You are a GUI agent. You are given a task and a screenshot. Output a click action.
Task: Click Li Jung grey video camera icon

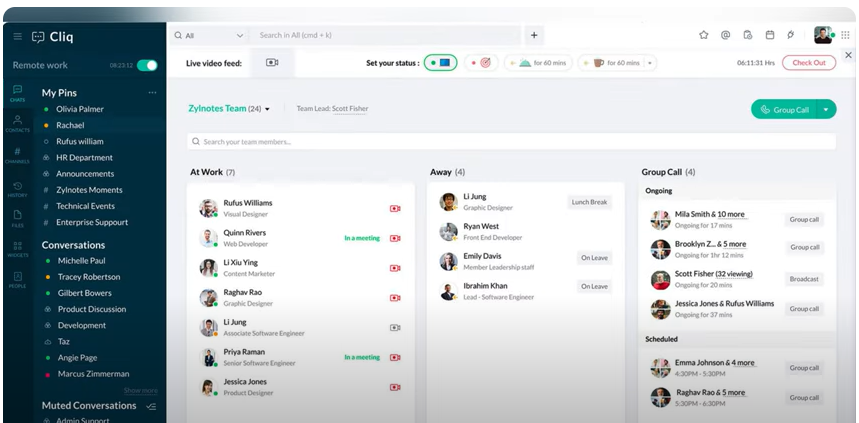(395, 328)
